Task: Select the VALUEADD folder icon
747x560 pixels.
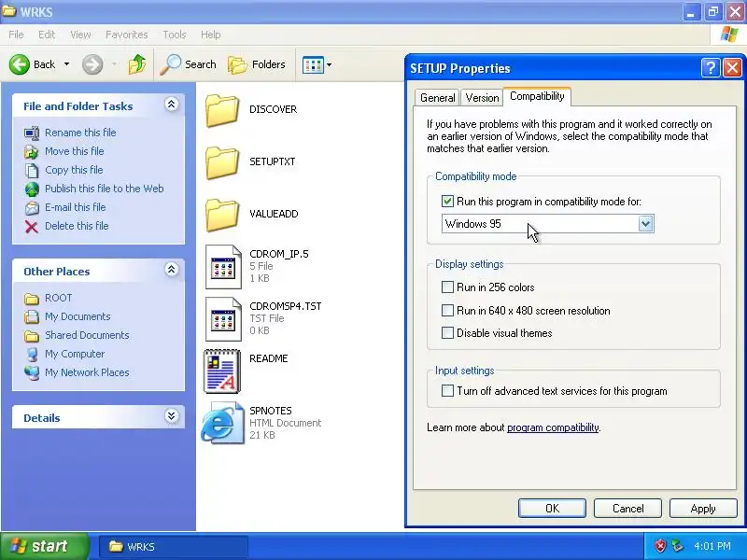Action: coord(222,215)
